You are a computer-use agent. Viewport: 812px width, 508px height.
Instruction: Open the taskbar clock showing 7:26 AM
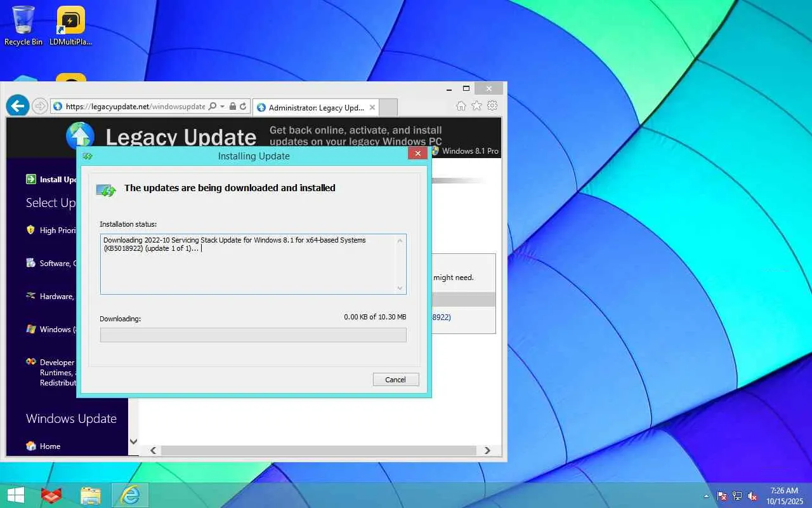[784, 496]
